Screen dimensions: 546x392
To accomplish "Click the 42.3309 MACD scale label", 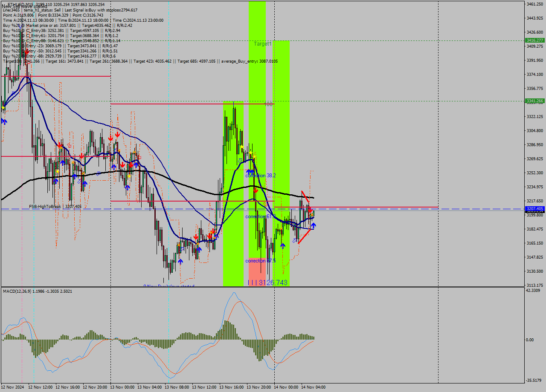I will click(x=533, y=291).
